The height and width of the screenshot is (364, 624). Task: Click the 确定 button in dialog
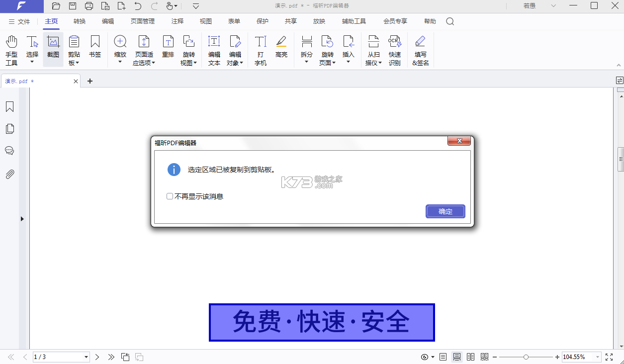pos(446,211)
